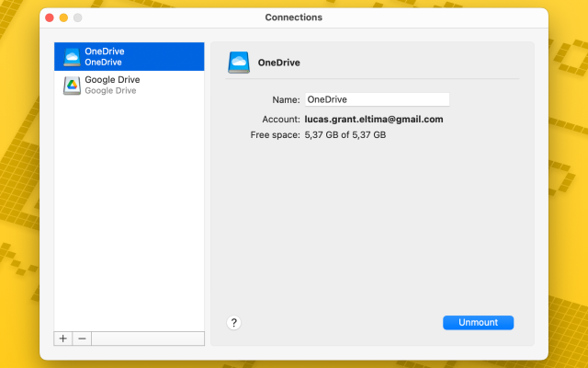Select the Google Drive icon in sidebar
The height and width of the screenshot is (368, 588).
pos(72,86)
